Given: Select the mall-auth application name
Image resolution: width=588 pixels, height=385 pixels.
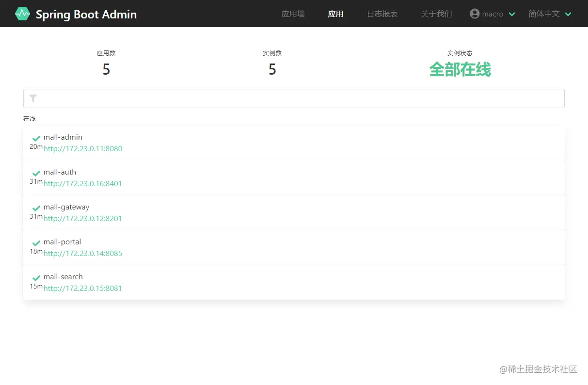Looking at the screenshot, I should tap(60, 172).
